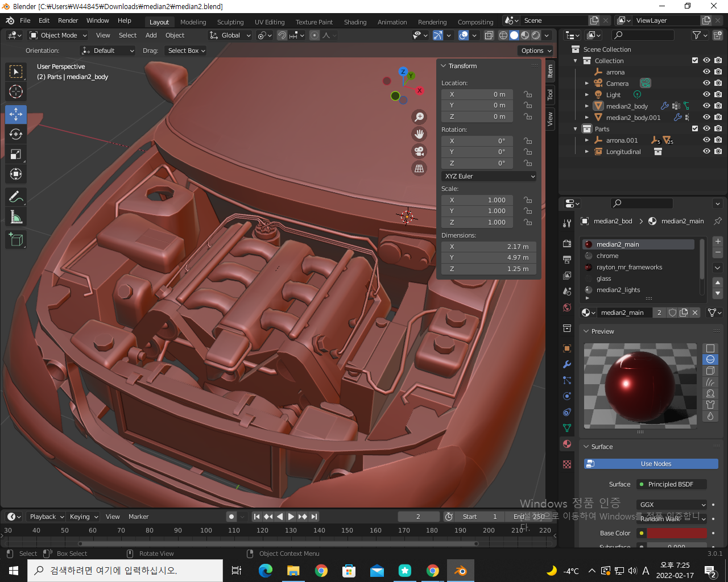Toggle the Snap magnet in header

282,35
